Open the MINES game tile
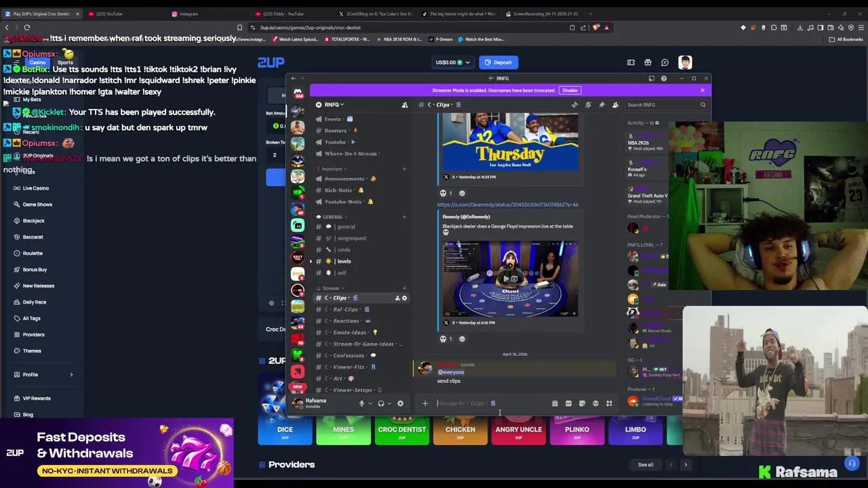The width and height of the screenshot is (868, 488). pos(343,430)
